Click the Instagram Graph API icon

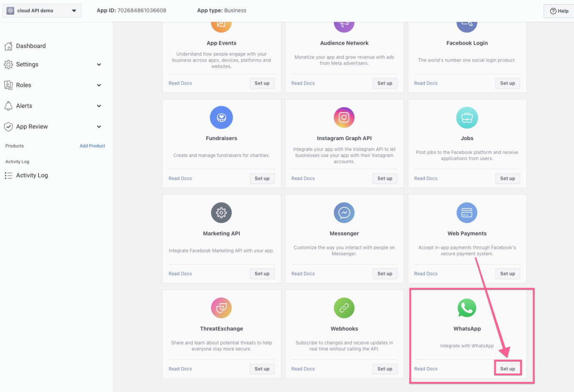click(x=344, y=118)
